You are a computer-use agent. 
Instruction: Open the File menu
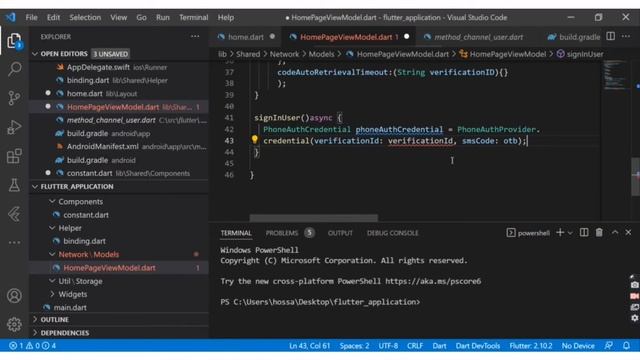[x=31, y=18]
